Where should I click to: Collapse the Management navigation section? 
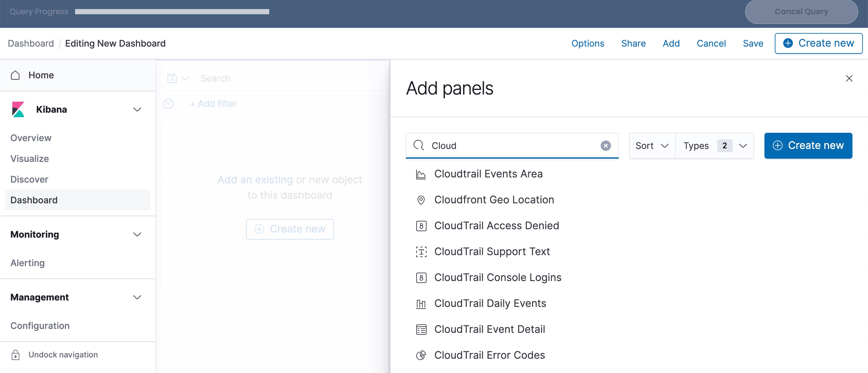click(x=137, y=297)
